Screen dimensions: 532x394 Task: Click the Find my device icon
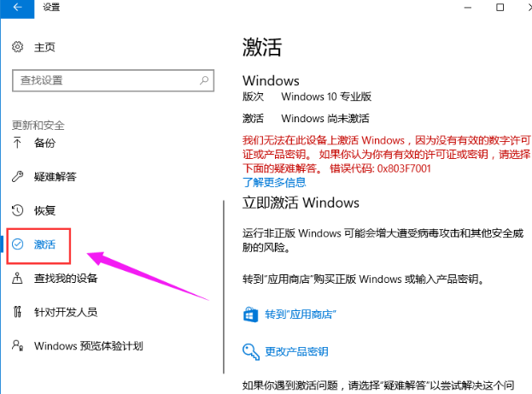(x=17, y=278)
